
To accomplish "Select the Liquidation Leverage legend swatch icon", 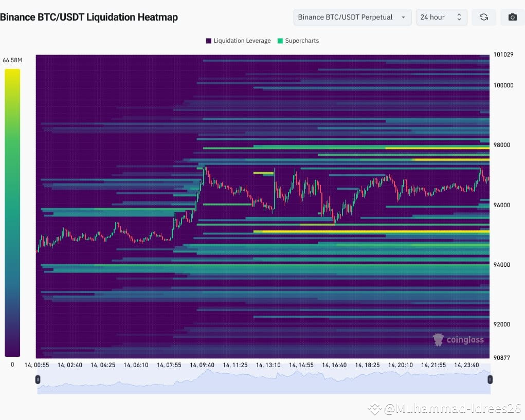I will coord(208,41).
